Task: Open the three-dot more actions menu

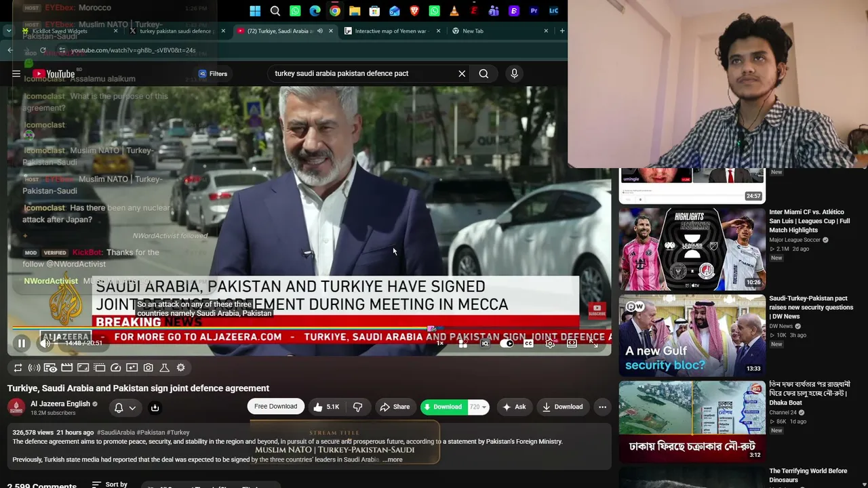Action: click(x=602, y=407)
